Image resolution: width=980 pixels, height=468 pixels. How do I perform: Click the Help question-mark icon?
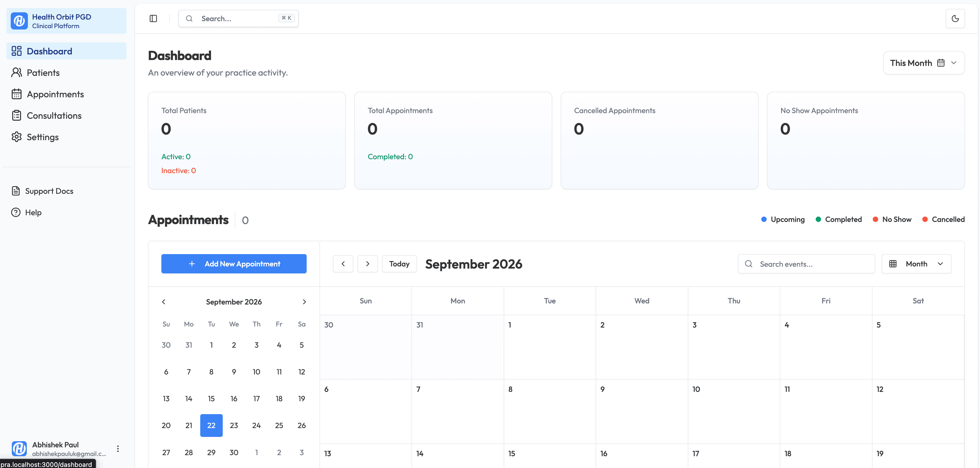16,212
